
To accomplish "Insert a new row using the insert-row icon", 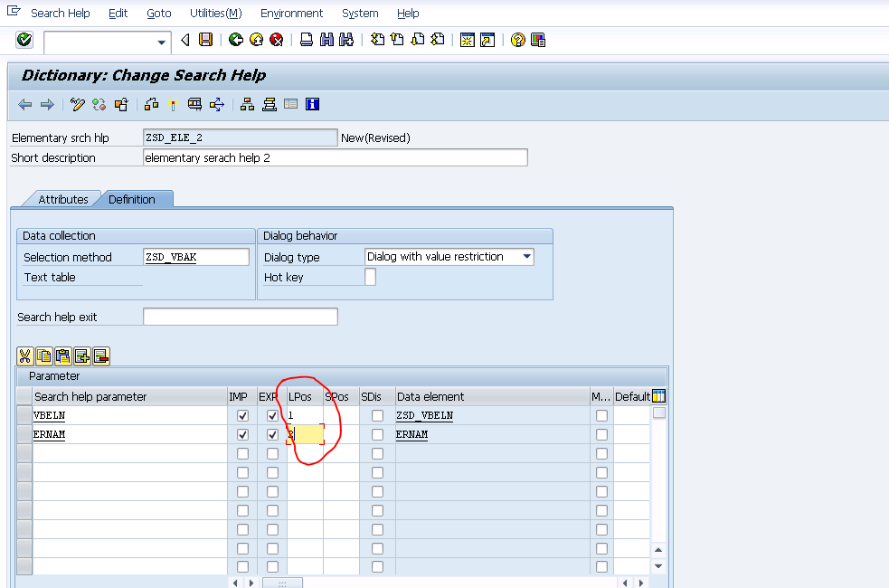I will [80, 356].
